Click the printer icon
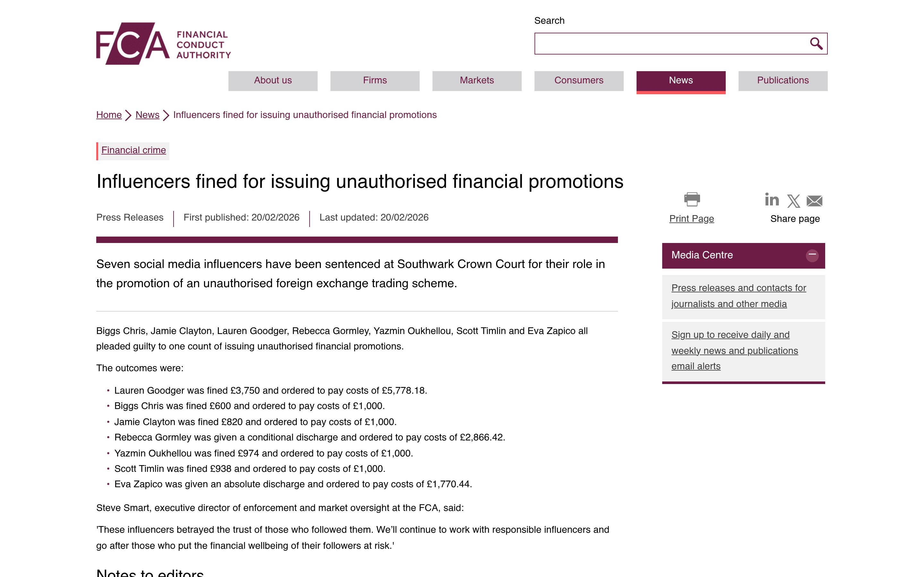This screenshot has height=577, width=924. click(x=692, y=199)
